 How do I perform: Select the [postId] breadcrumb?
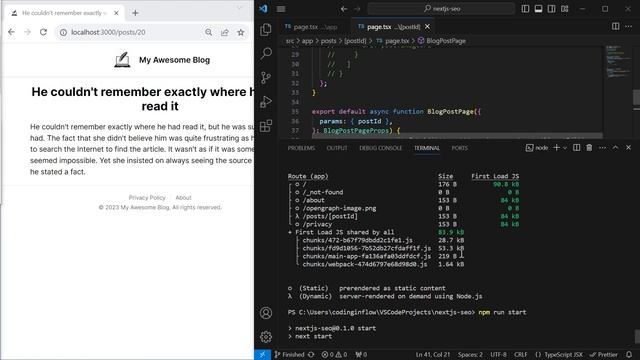pos(355,41)
